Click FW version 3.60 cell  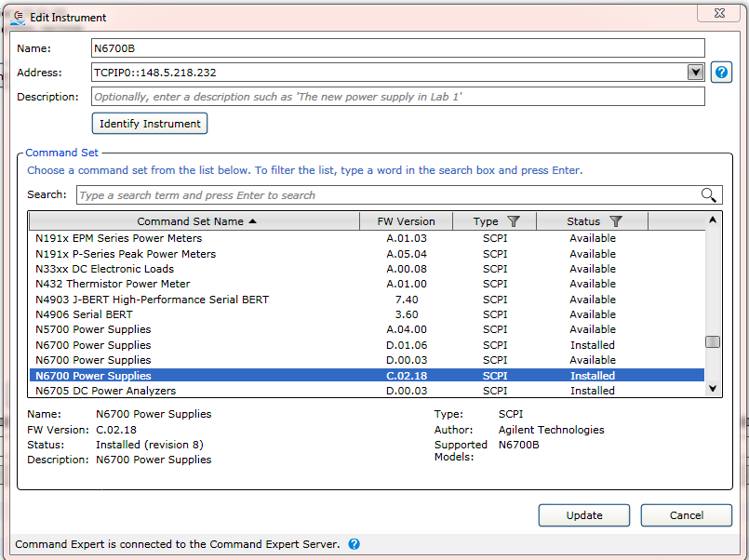tap(407, 314)
